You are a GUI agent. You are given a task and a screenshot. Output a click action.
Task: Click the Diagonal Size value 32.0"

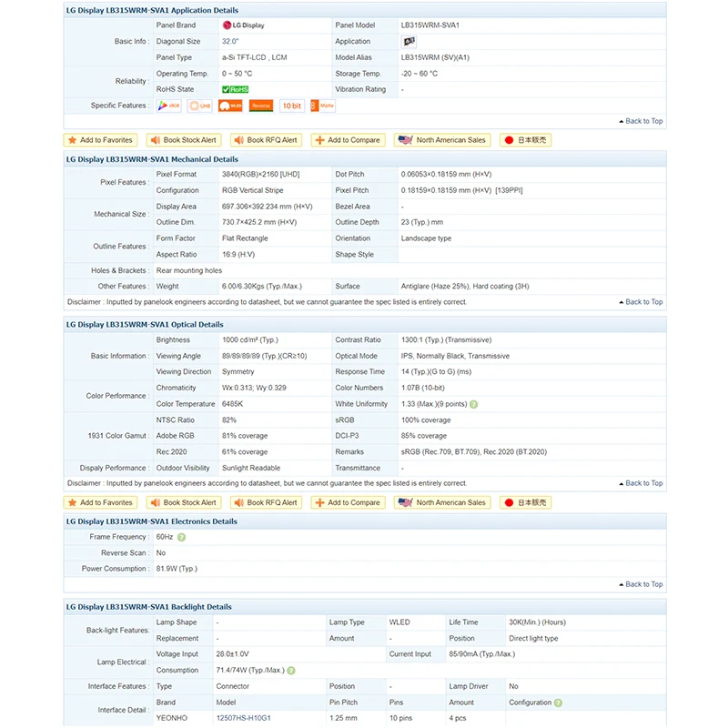click(x=230, y=41)
